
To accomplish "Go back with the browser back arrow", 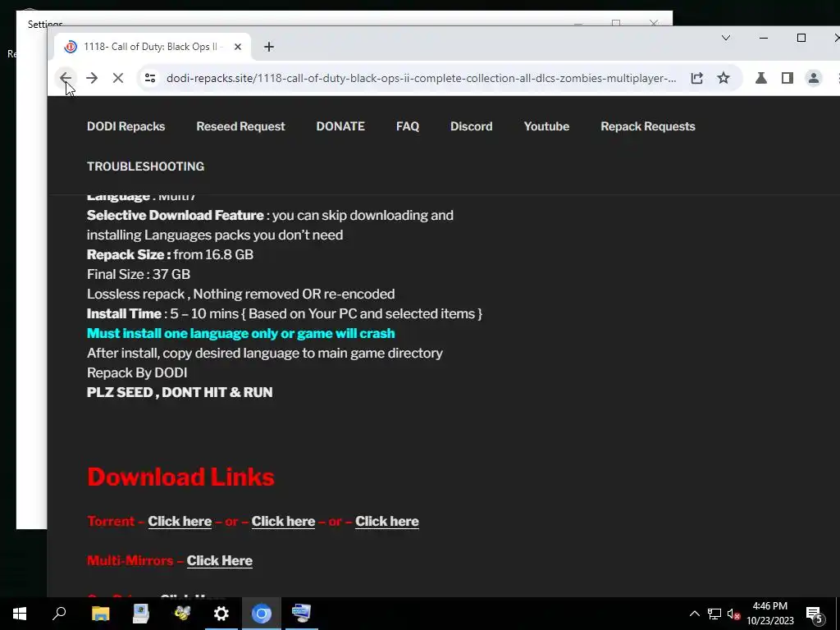I will point(66,78).
